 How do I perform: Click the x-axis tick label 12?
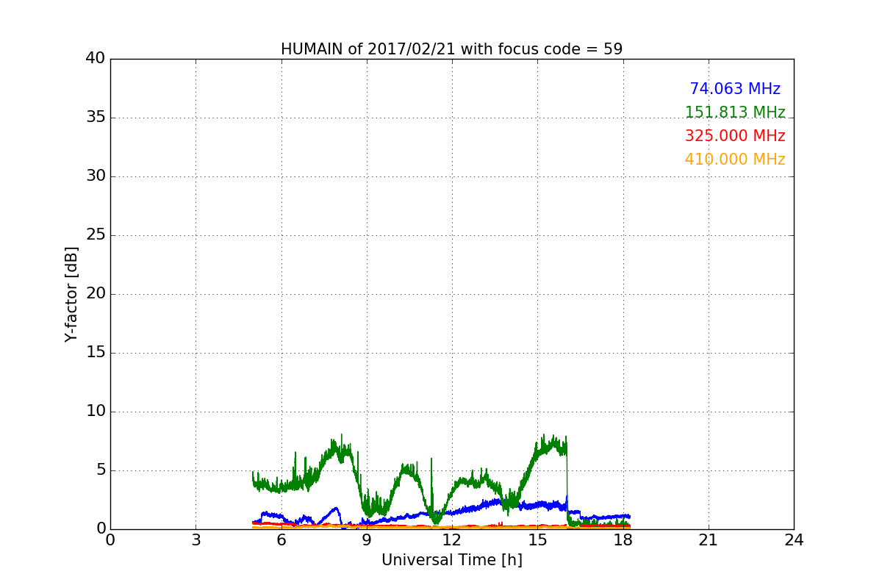pyautogui.click(x=452, y=539)
